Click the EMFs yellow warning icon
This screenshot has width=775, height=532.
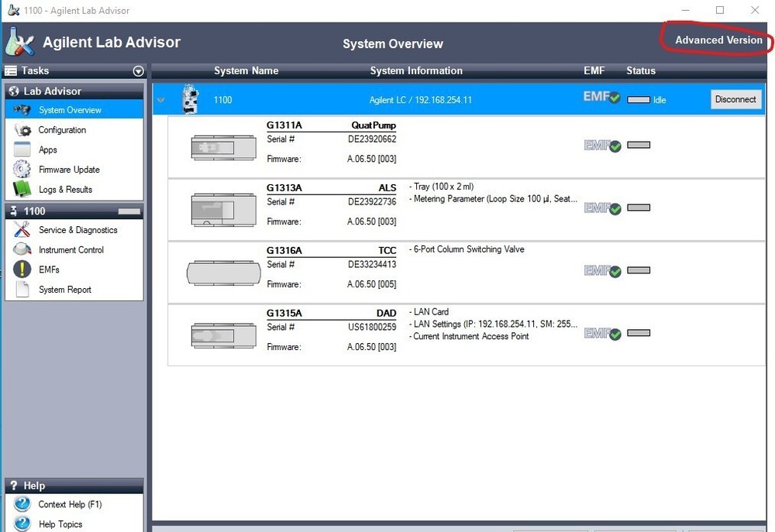point(22,269)
